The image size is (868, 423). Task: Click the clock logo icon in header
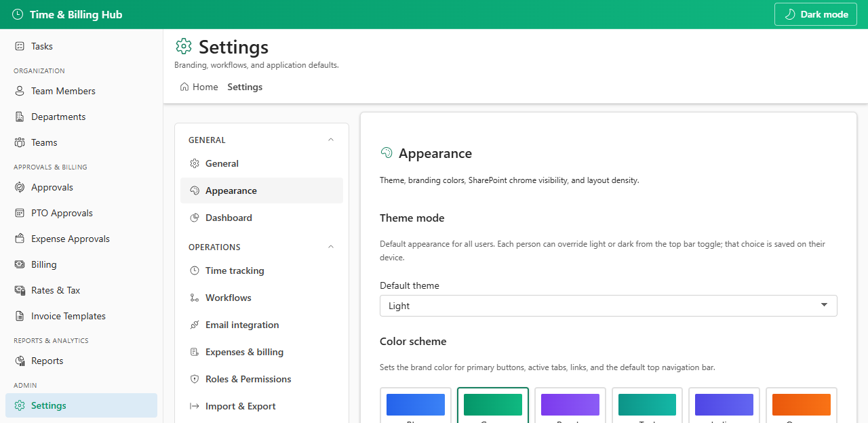[x=18, y=14]
